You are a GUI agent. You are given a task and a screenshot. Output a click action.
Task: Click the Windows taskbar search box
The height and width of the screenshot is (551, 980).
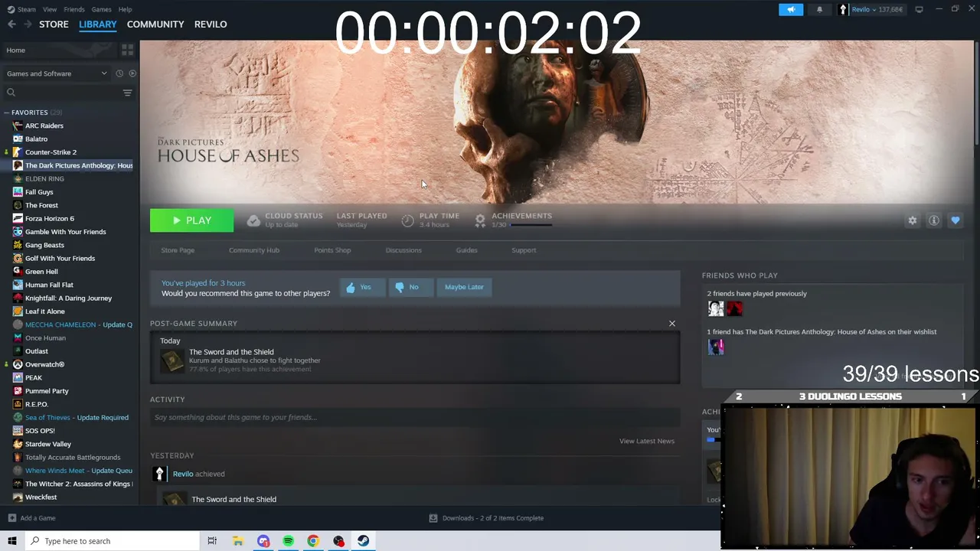(112, 541)
